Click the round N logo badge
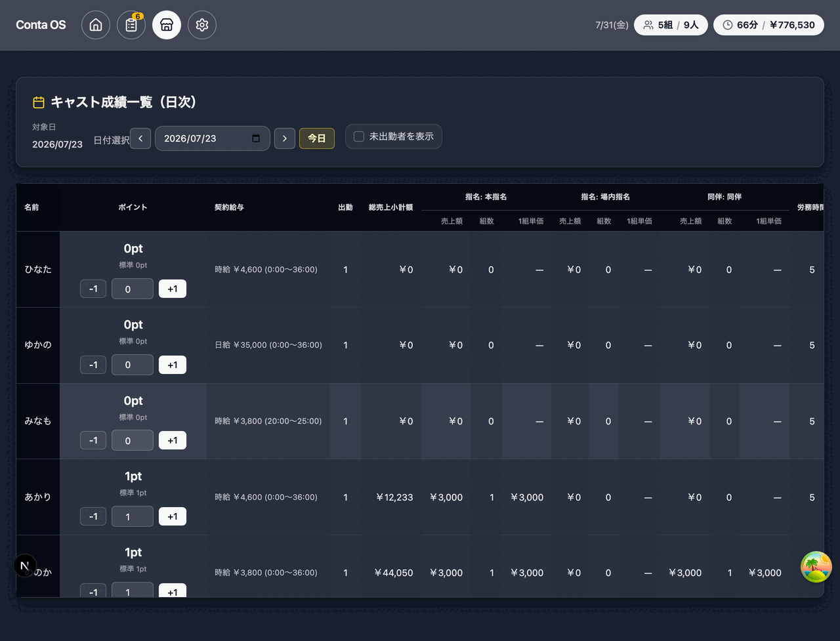 pyautogui.click(x=25, y=566)
